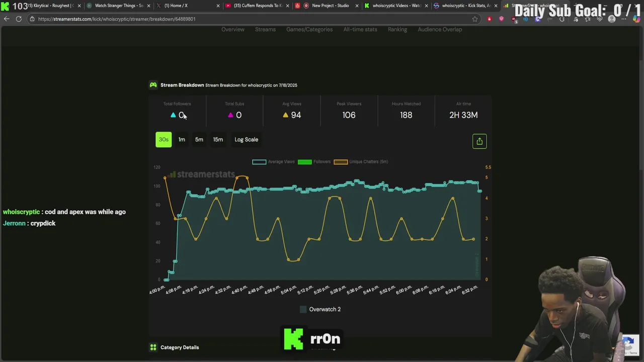Open the All-time stats tab
Image resolution: width=644 pixels, height=362 pixels.
360,29
